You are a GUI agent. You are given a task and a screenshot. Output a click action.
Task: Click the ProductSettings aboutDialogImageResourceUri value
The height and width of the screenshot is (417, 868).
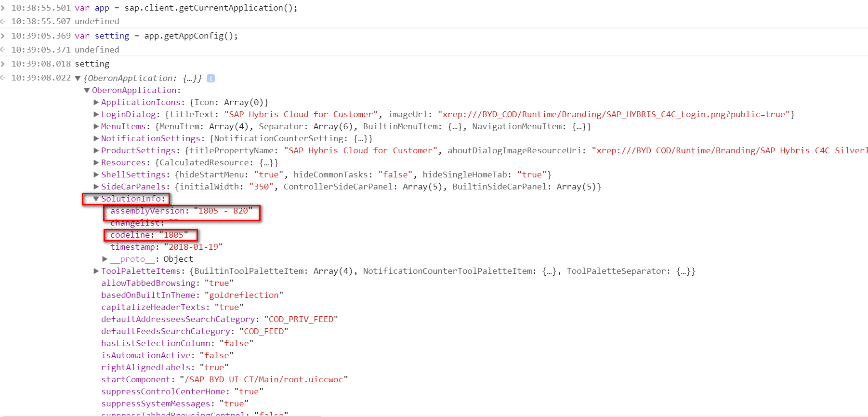click(x=730, y=150)
